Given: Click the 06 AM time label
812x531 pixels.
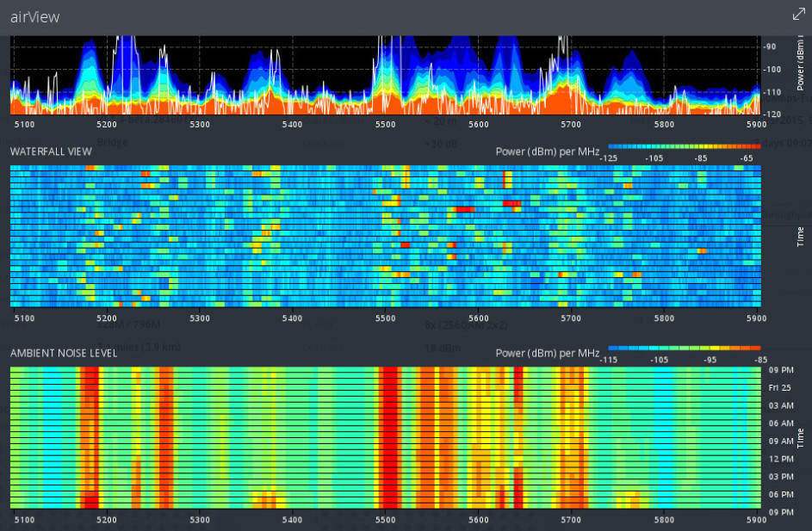Looking at the screenshot, I should click(x=780, y=423).
